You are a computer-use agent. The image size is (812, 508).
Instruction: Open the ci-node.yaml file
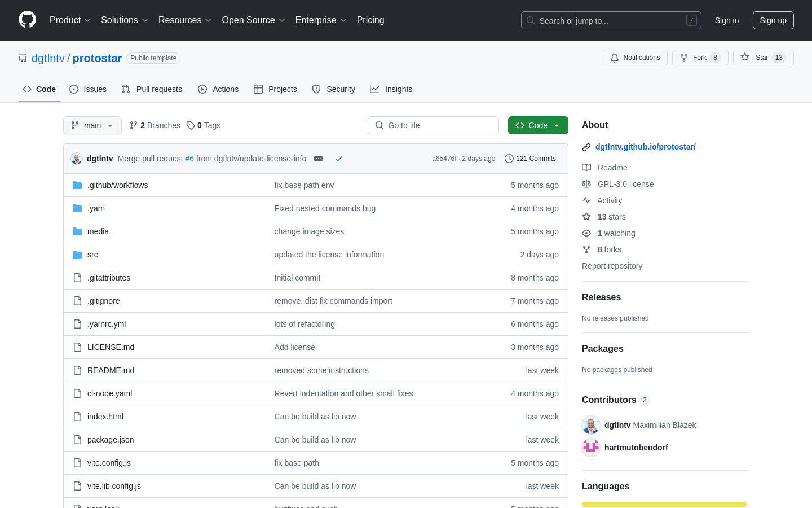[x=109, y=393]
